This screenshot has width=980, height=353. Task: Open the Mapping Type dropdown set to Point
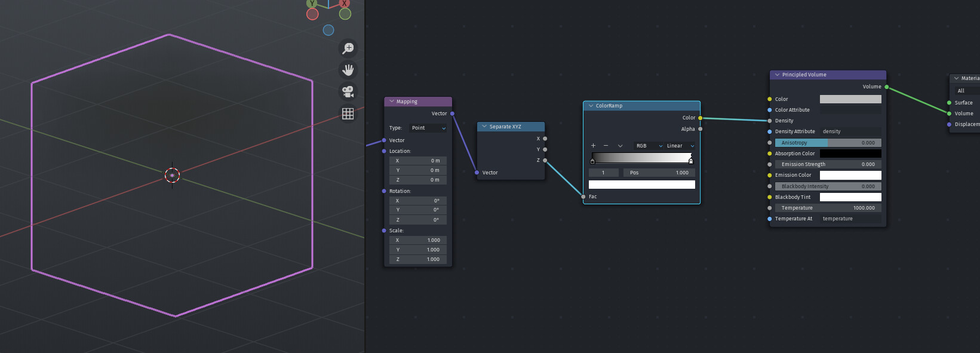[x=428, y=128]
